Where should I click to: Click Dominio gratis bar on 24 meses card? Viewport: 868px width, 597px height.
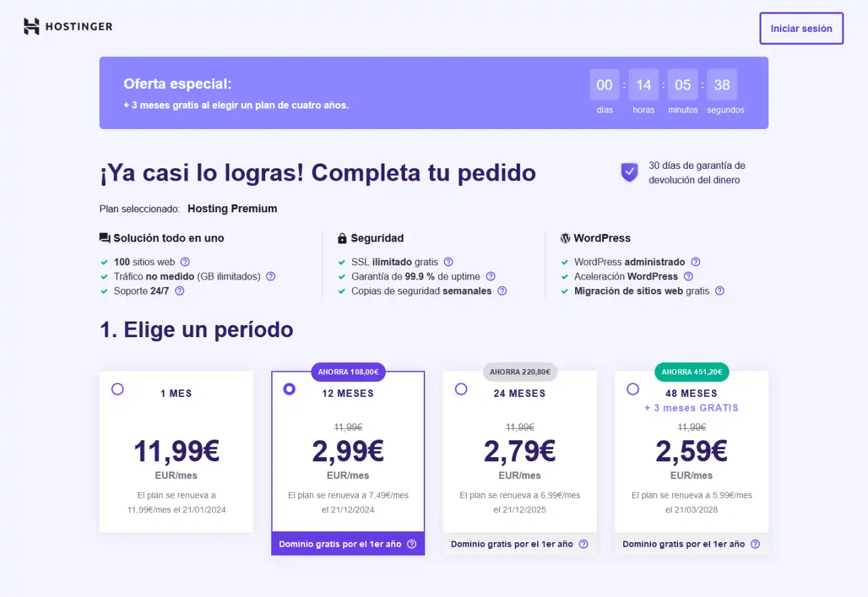[520, 544]
